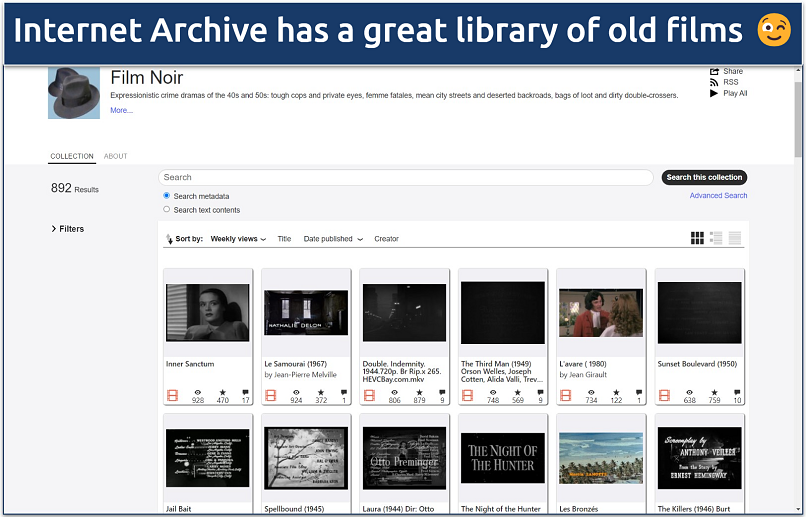
Task: Click the 'by Jean Girault' creator text
Action: pyautogui.click(x=583, y=375)
